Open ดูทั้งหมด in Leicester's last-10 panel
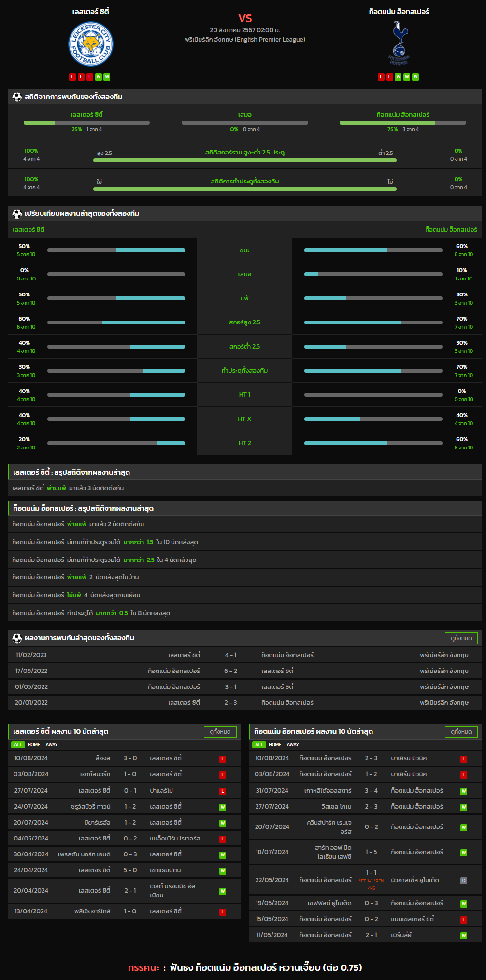The width and height of the screenshot is (486, 980). (220, 732)
